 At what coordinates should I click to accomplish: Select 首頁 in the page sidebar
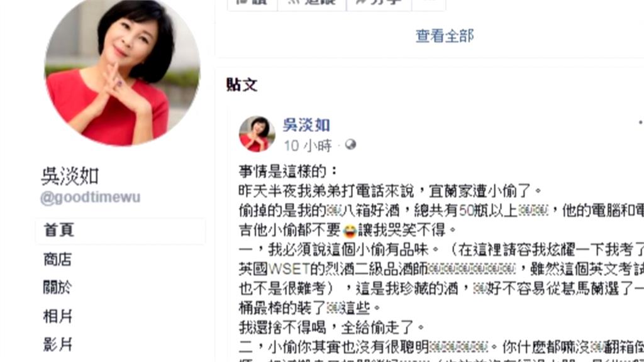point(121,230)
